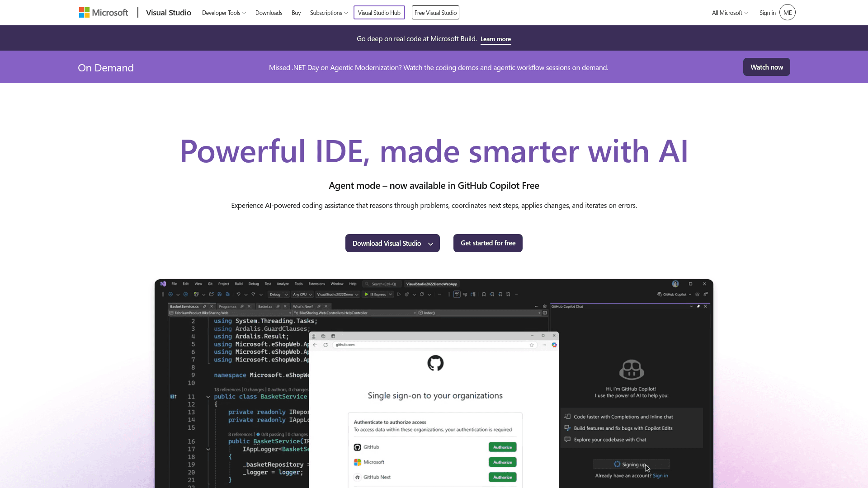Open the Debug configuration dropdown in the IDE

[x=278, y=294]
